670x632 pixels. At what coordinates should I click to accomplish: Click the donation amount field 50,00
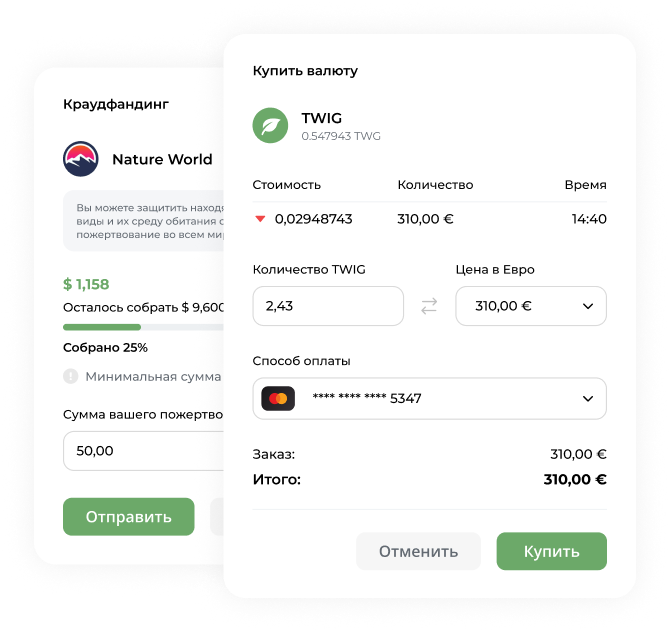coord(144,451)
